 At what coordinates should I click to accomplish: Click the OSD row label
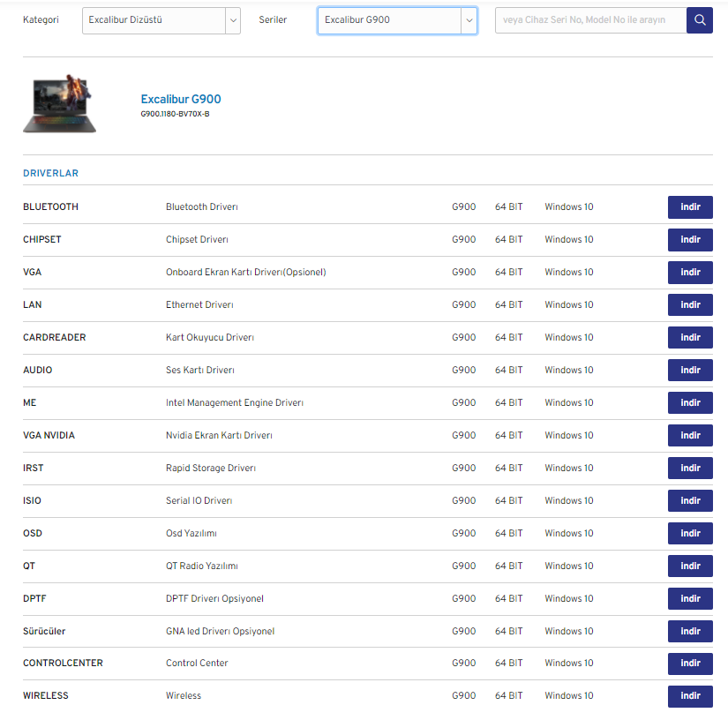click(x=33, y=533)
